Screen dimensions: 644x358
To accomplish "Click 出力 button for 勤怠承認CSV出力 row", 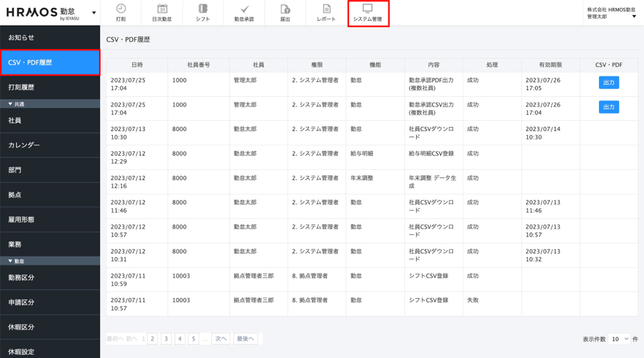I will pyautogui.click(x=608, y=107).
